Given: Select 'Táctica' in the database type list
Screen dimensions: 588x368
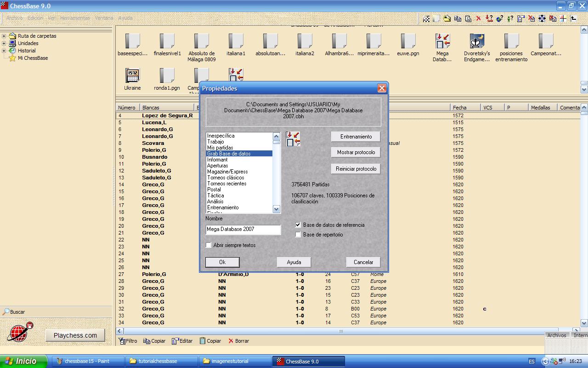Looking at the screenshot, I should click(x=239, y=195).
